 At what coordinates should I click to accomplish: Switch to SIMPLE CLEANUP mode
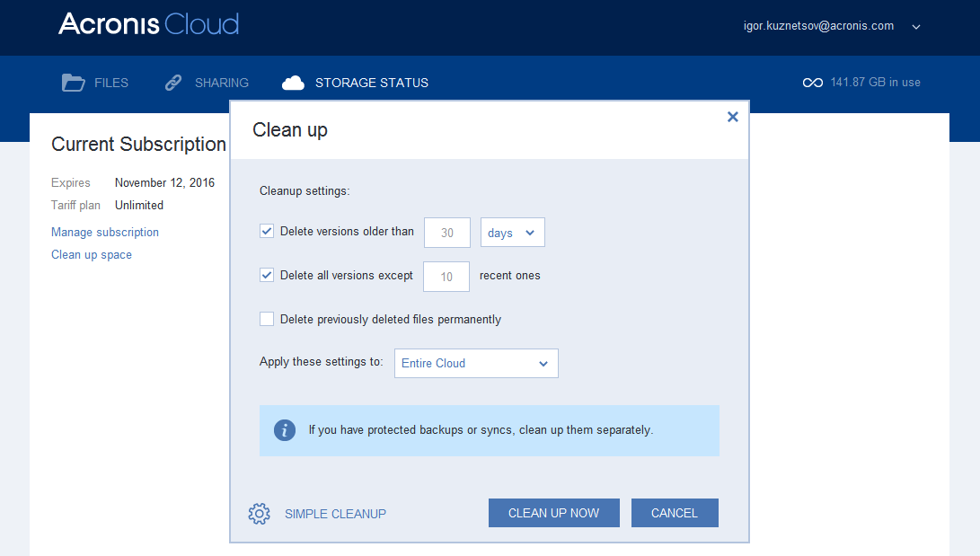pyautogui.click(x=335, y=514)
